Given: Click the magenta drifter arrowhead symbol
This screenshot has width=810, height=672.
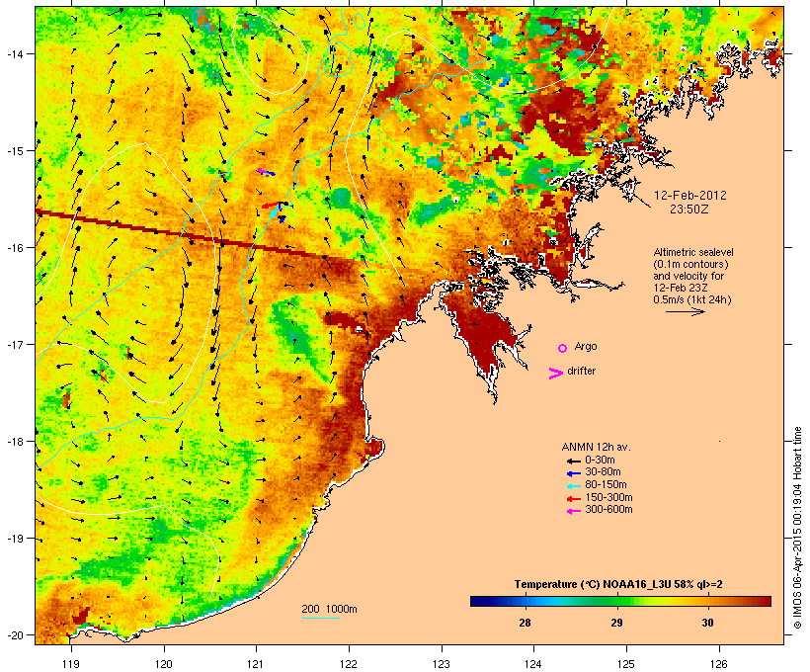Looking at the screenshot, I should 556,374.
